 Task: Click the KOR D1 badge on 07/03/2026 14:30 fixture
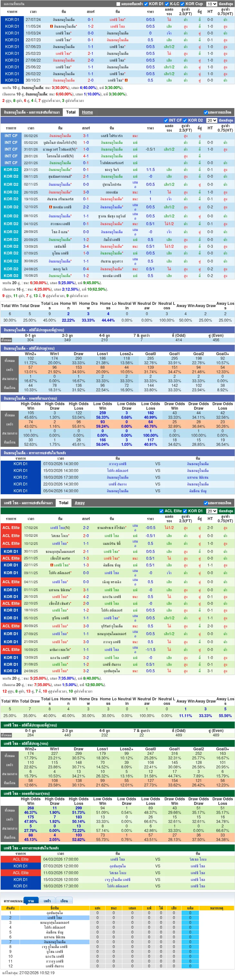(x=21, y=464)
